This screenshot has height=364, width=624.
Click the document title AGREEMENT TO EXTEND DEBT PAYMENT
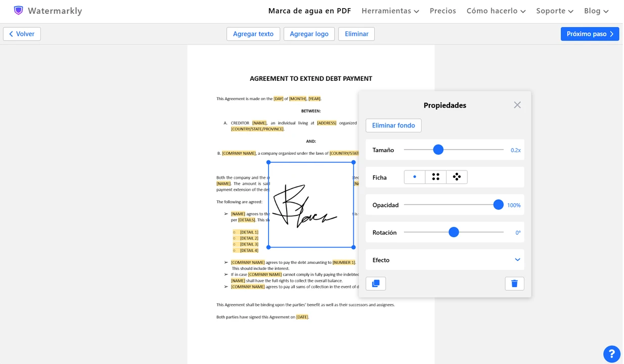[311, 78]
